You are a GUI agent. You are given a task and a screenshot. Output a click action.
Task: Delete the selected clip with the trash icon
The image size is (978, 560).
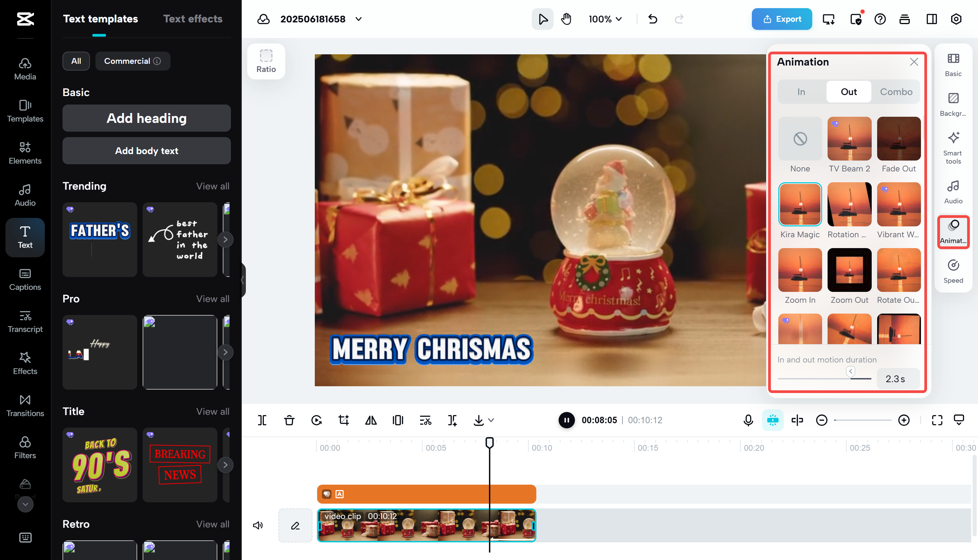[x=289, y=420]
